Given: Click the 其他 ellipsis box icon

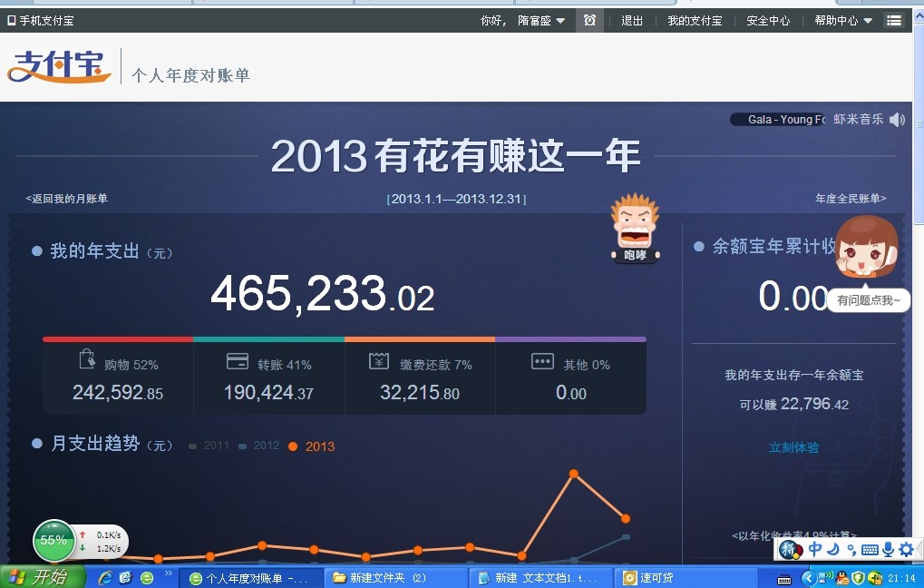Looking at the screenshot, I should pos(542,361).
